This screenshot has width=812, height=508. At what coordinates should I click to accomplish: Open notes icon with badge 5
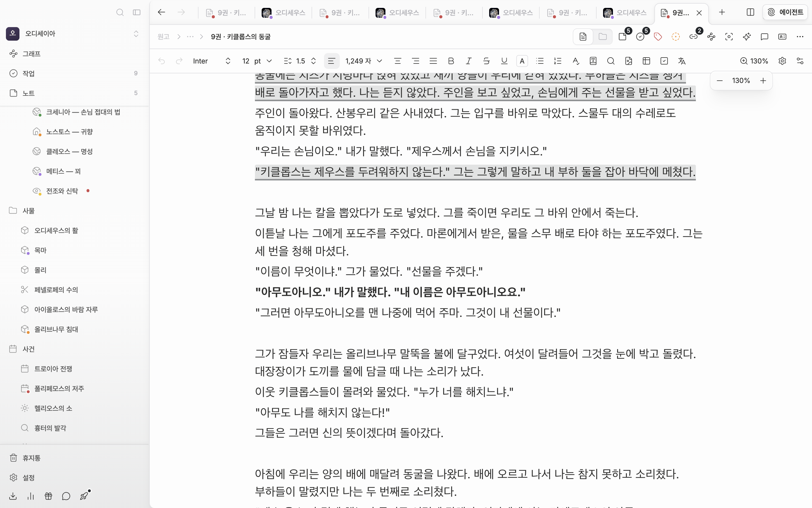tap(623, 37)
